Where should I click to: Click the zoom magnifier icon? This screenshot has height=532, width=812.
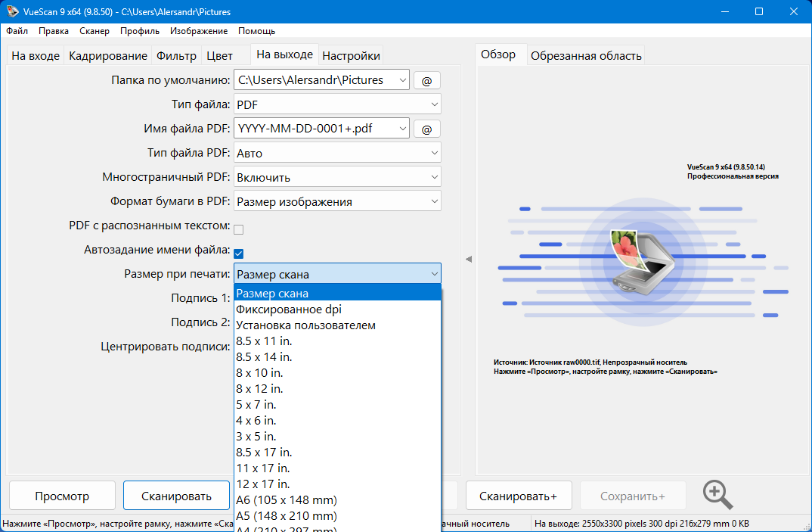tap(717, 495)
